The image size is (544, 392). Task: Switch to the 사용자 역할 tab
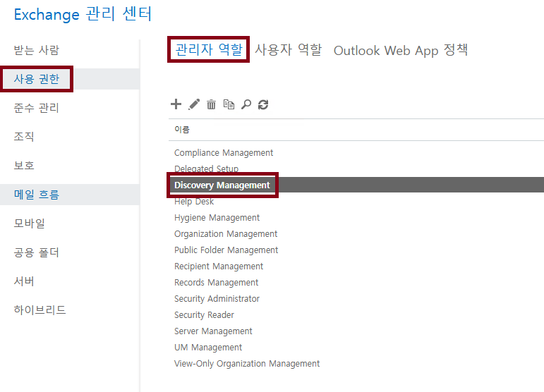289,50
